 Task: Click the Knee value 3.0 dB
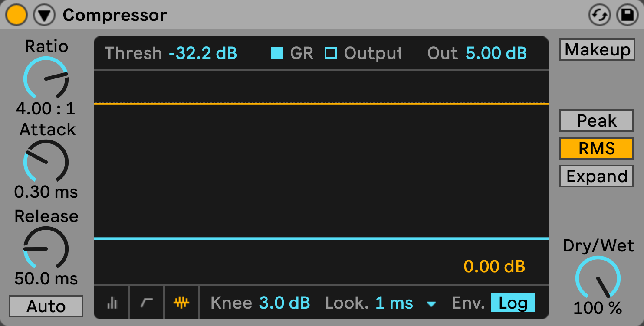[284, 303]
